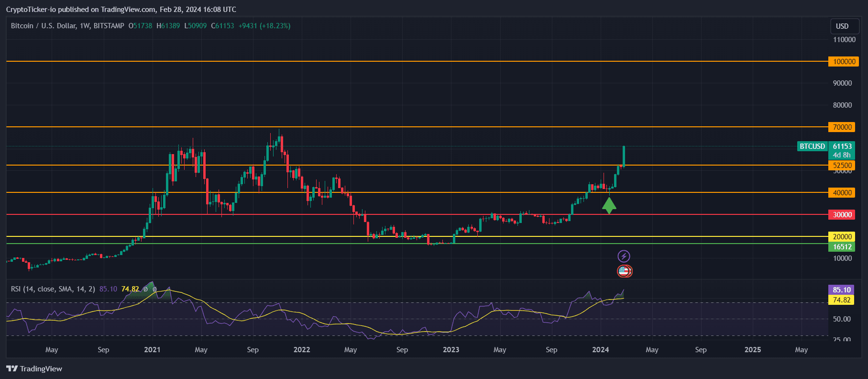Image resolution: width=868 pixels, height=379 pixels.
Task: Click the red 30000 price level label
Action: [842, 215]
